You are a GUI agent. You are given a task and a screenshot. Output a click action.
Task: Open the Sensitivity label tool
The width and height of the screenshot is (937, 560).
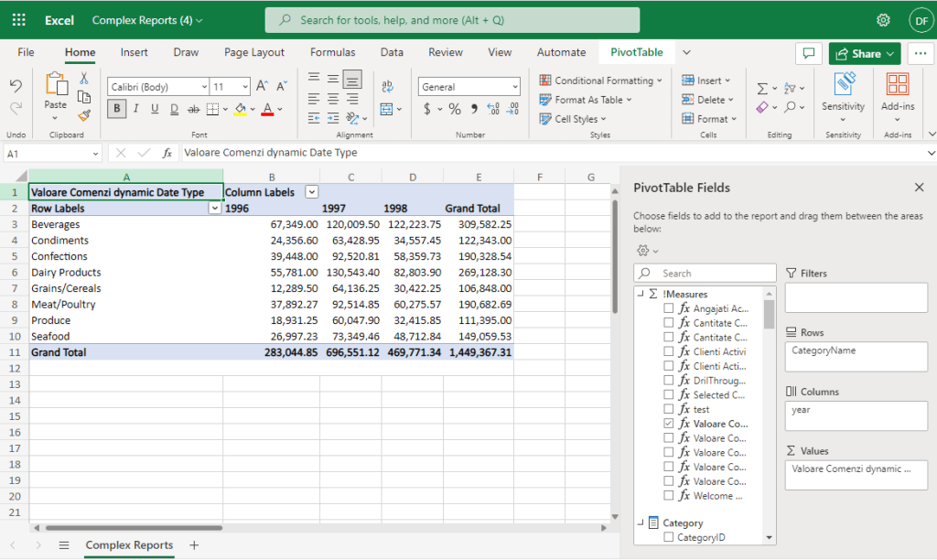coord(843,92)
